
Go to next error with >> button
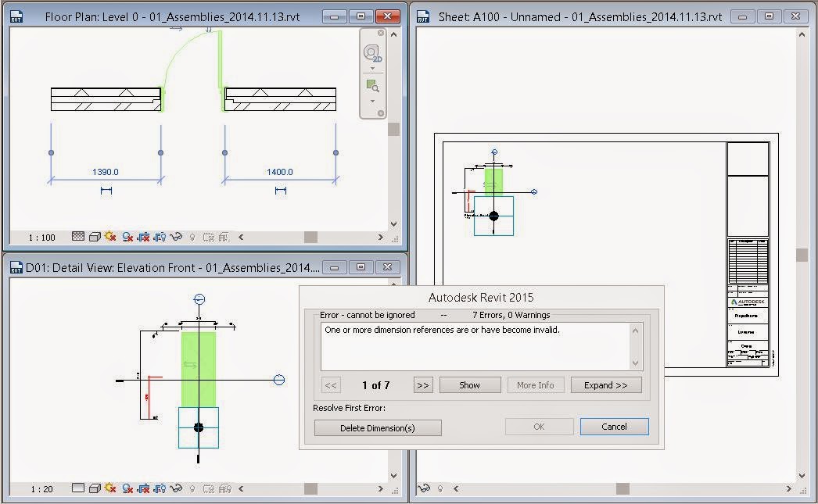(423, 385)
